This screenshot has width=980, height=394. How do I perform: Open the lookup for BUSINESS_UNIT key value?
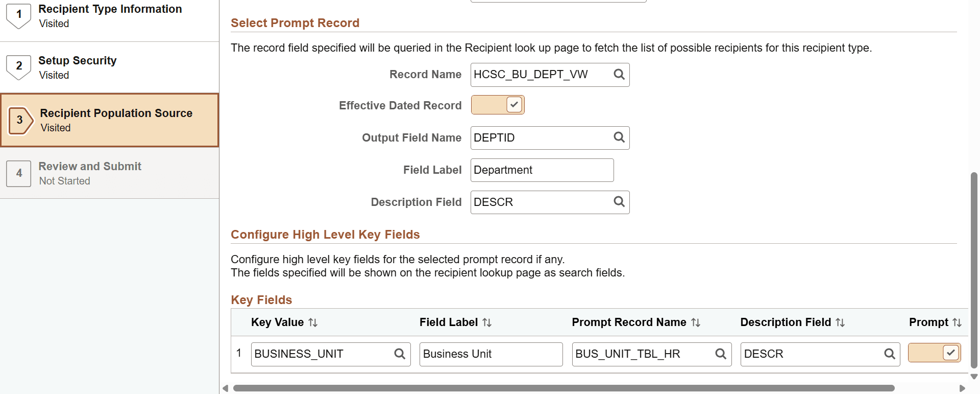tap(399, 354)
